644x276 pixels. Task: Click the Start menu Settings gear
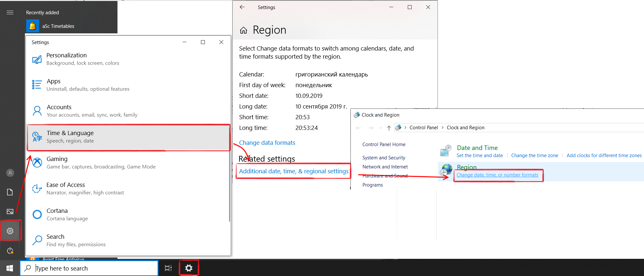pos(10,231)
